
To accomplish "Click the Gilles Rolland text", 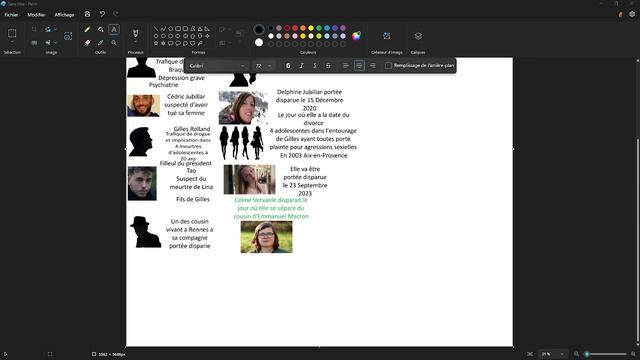I will tap(192, 129).
